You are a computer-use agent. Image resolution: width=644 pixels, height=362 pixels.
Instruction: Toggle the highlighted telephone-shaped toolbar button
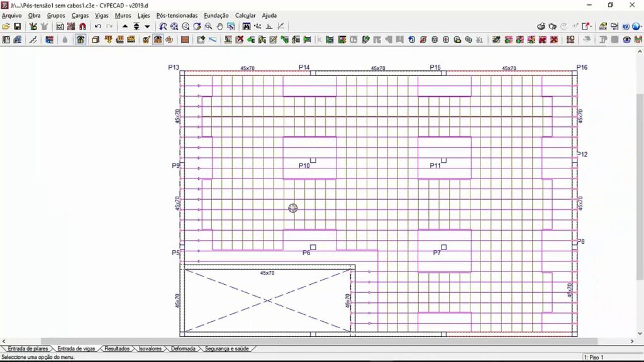(x=80, y=40)
